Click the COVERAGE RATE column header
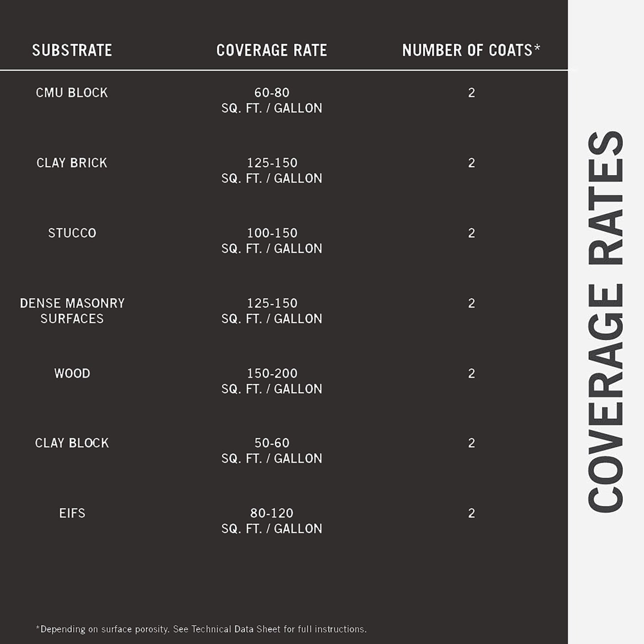 pos(271,50)
